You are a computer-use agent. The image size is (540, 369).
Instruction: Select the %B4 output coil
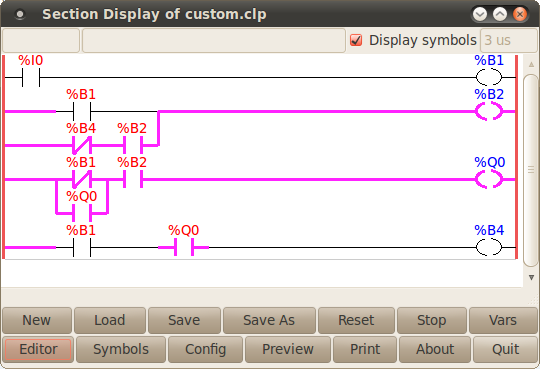coord(489,247)
